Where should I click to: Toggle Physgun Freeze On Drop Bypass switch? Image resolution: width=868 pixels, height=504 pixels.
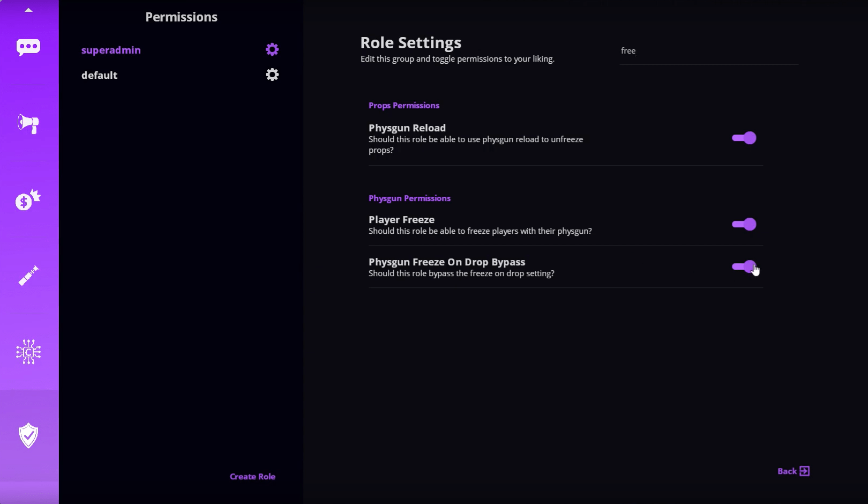coord(744,266)
